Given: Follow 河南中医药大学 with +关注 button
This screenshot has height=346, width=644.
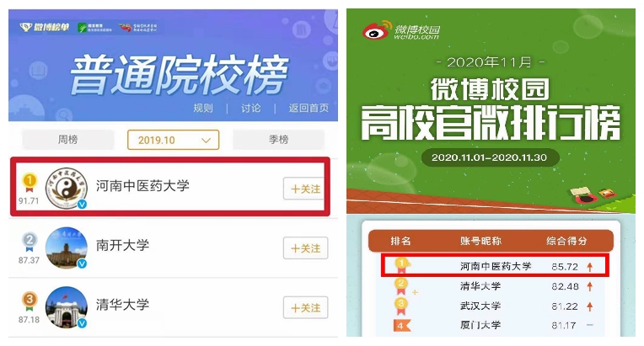Looking at the screenshot, I should 305,189.
